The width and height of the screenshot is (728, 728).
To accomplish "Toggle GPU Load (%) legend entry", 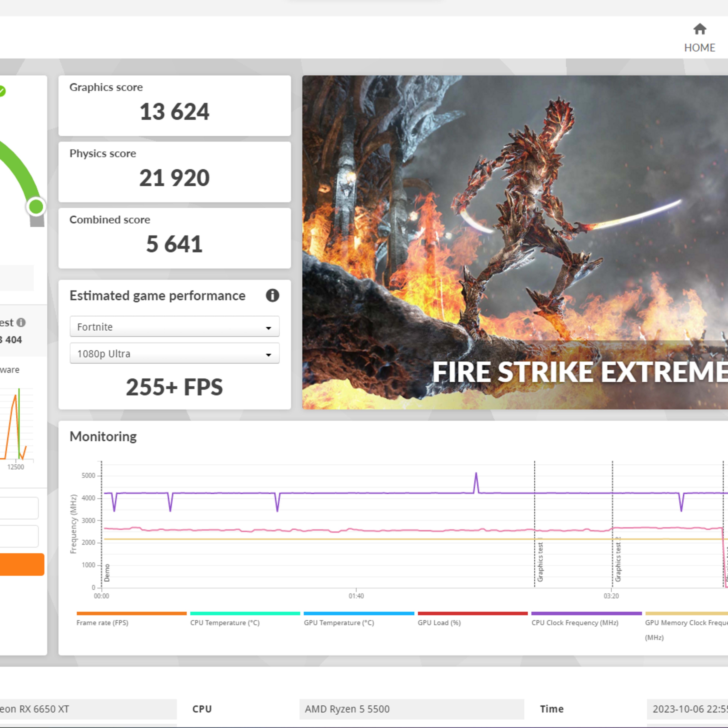I will click(472, 619).
